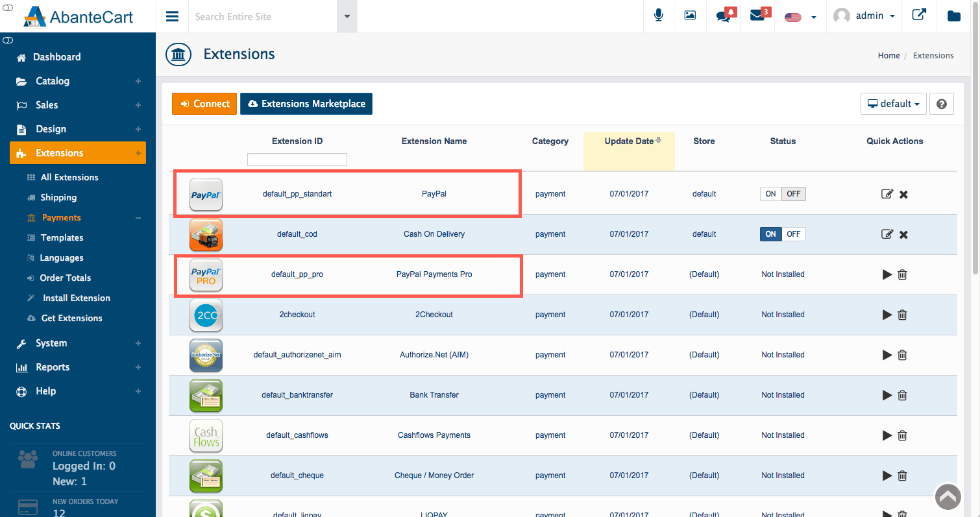Click the scroll-to-top arrow button
Viewport: 980px width, 517px height.
pos(948,497)
